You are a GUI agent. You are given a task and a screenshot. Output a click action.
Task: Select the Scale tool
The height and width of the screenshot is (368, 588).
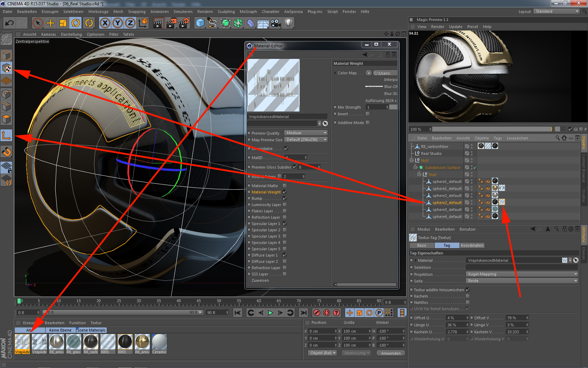tap(63, 23)
